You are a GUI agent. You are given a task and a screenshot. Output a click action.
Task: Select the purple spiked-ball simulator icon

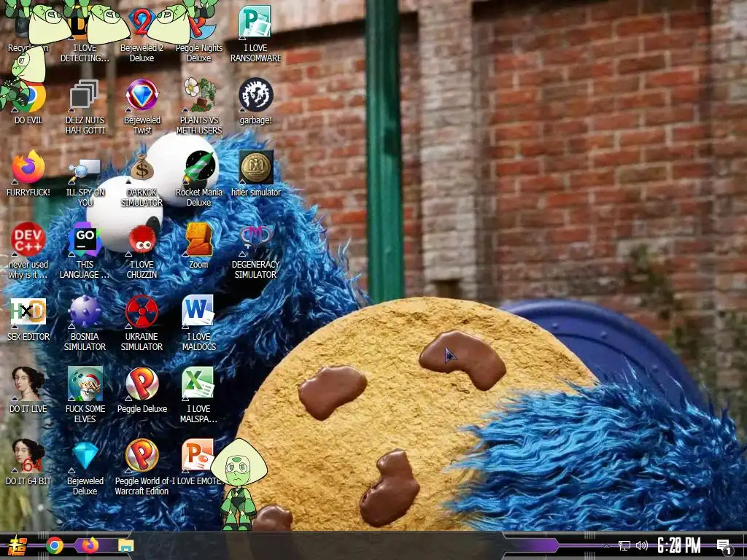pos(85,311)
